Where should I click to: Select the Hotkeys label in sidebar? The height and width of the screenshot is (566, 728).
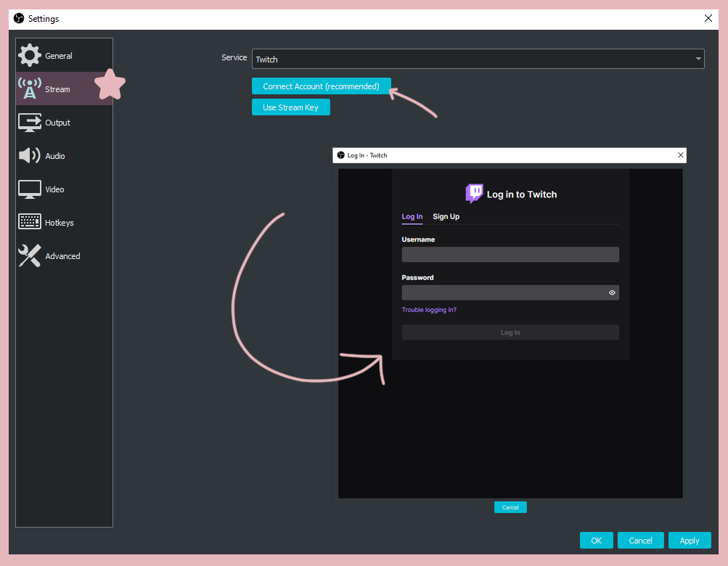(59, 223)
